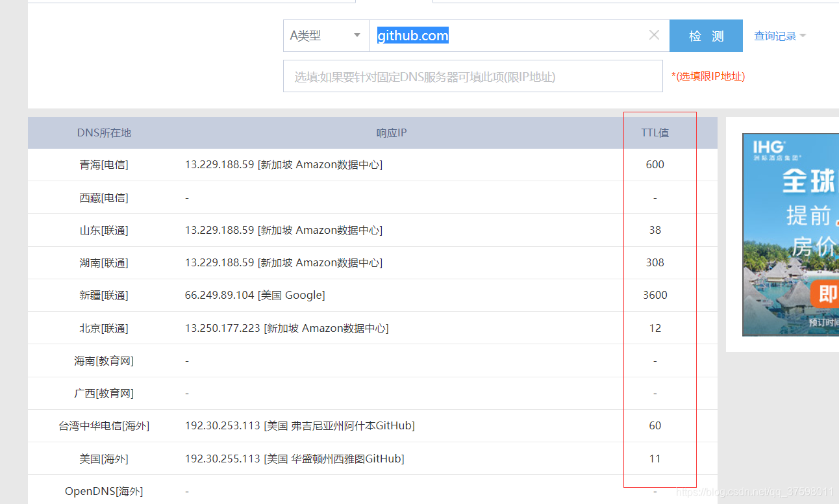Click the 青海 response IP 13.229.188.59

click(x=284, y=165)
